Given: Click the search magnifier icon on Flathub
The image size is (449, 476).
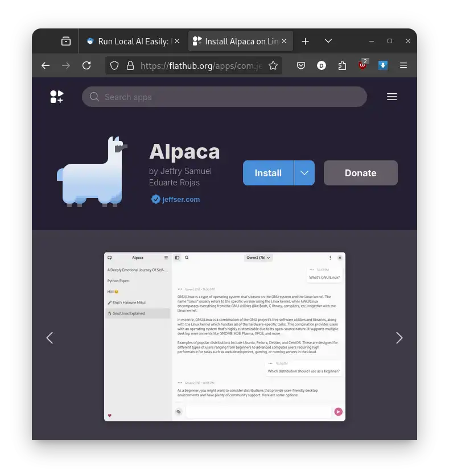Looking at the screenshot, I should pyautogui.click(x=94, y=97).
